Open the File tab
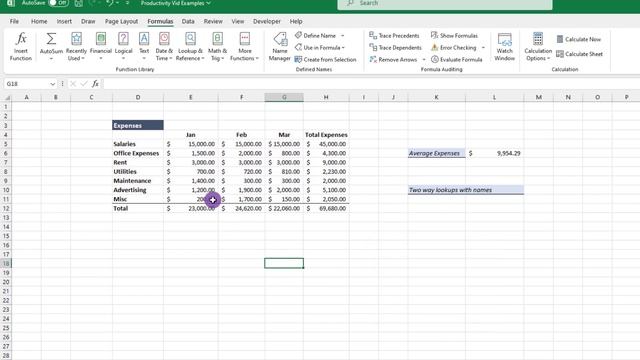 14,21
